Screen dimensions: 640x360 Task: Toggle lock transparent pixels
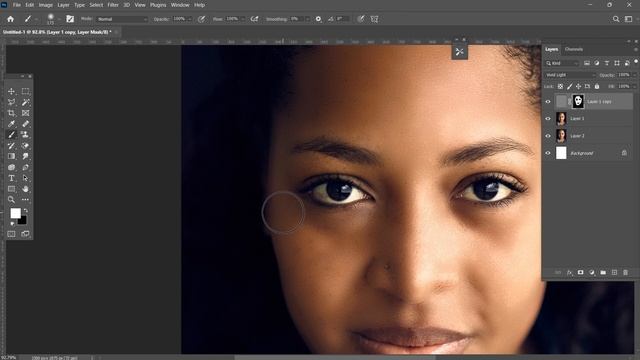(560, 87)
